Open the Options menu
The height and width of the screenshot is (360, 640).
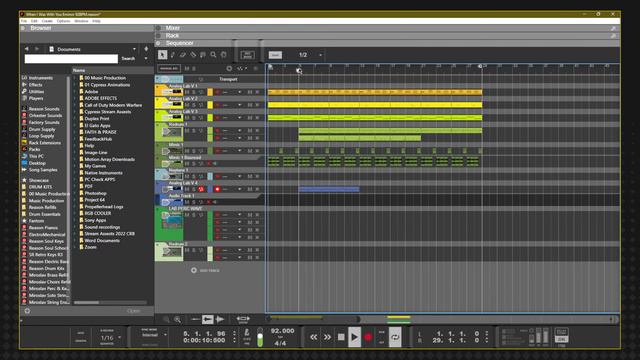[63, 21]
